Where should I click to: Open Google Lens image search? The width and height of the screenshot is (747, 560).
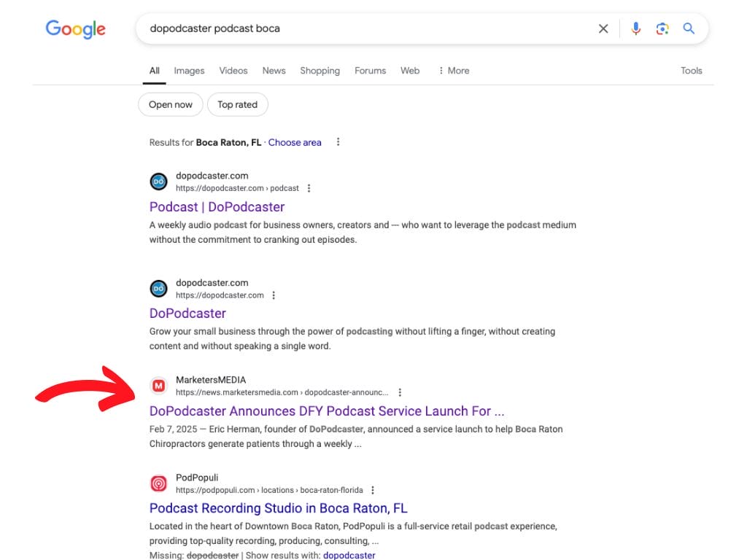pyautogui.click(x=662, y=28)
